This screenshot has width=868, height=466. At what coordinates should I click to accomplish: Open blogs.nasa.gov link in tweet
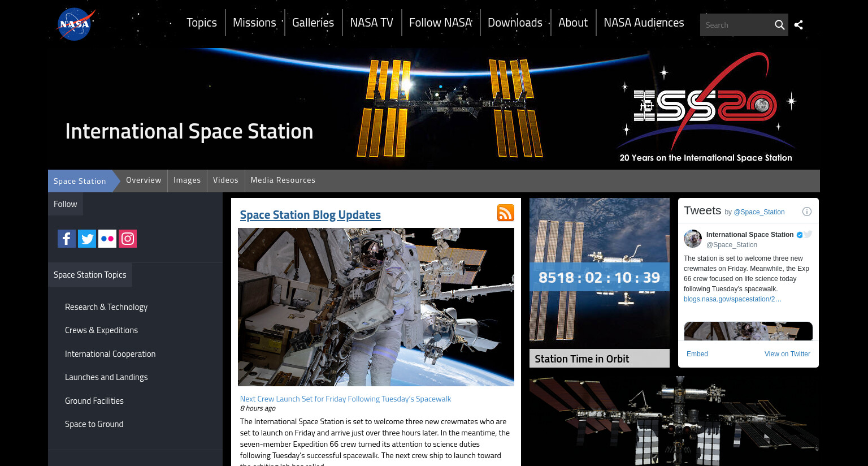click(x=732, y=299)
